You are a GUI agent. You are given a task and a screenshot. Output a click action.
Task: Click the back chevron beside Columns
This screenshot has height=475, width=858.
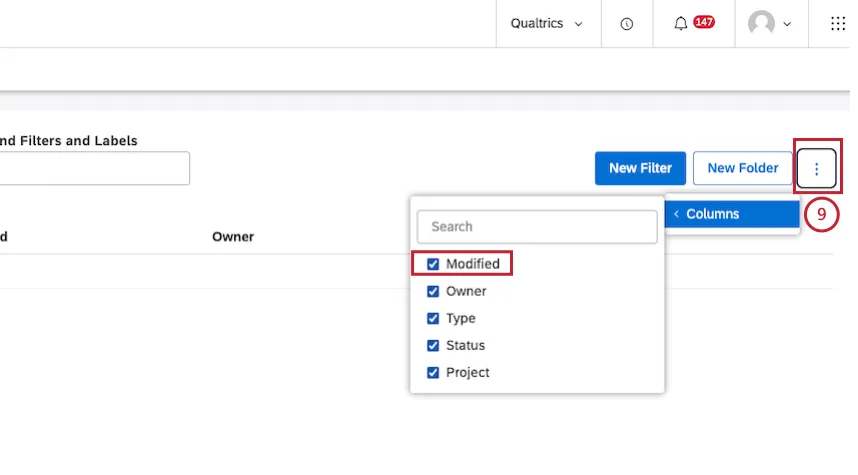677,214
